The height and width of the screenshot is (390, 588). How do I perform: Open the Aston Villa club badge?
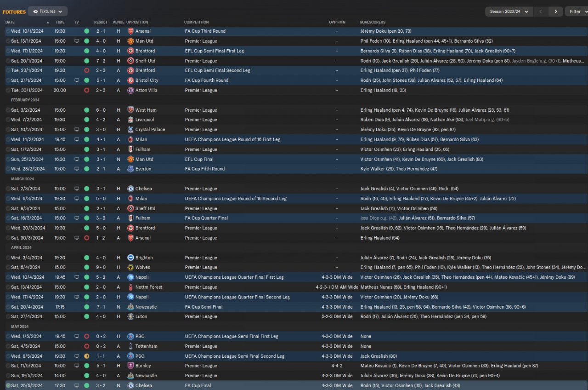click(130, 90)
